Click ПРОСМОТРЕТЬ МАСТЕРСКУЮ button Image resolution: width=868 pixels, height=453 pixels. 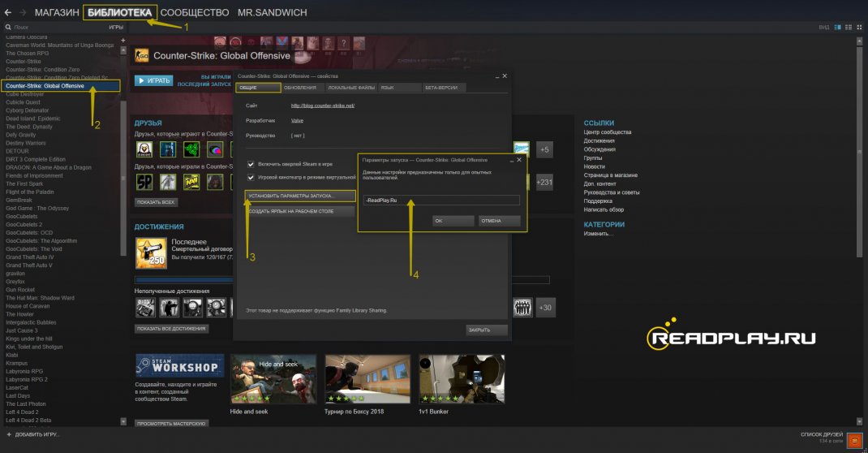tap(172, 423)
